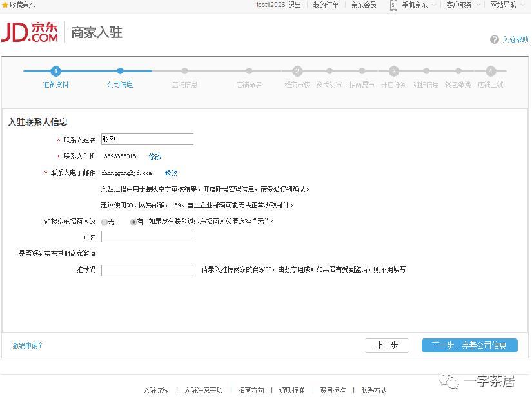Click 下一步，完善公司信息 button
This screenshot has width=532, height=404.
pos(469,345)
